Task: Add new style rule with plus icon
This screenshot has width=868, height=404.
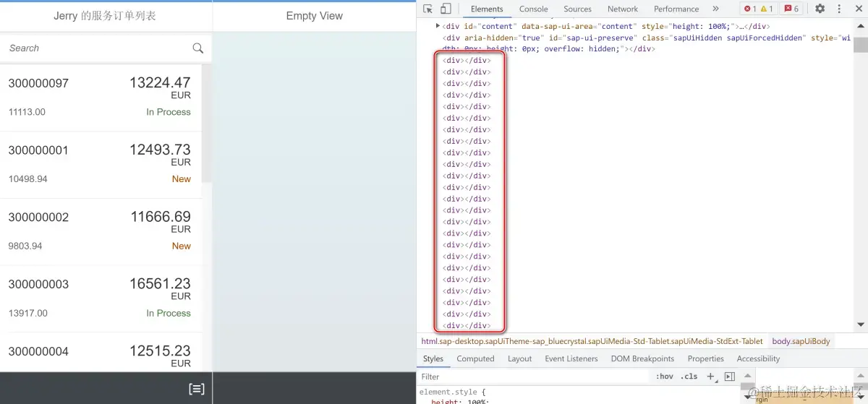Action: pyautogui.click(x=710, y=377)
